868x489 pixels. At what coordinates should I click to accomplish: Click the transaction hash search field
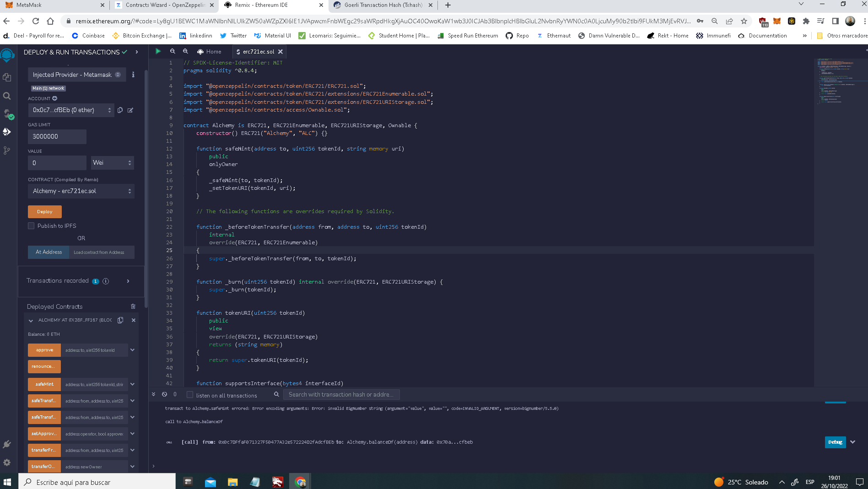tap(341, 394)
